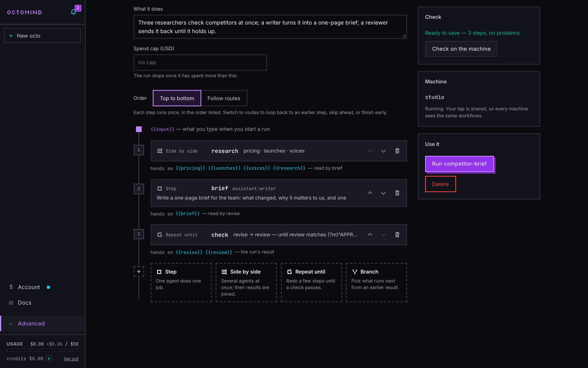Delete the brief step

pyautogui.click(x=397, y=193)
